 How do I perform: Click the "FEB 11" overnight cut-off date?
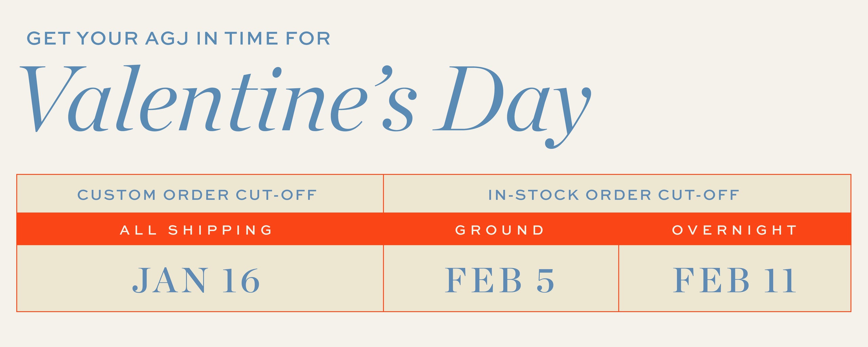point(734,280)
